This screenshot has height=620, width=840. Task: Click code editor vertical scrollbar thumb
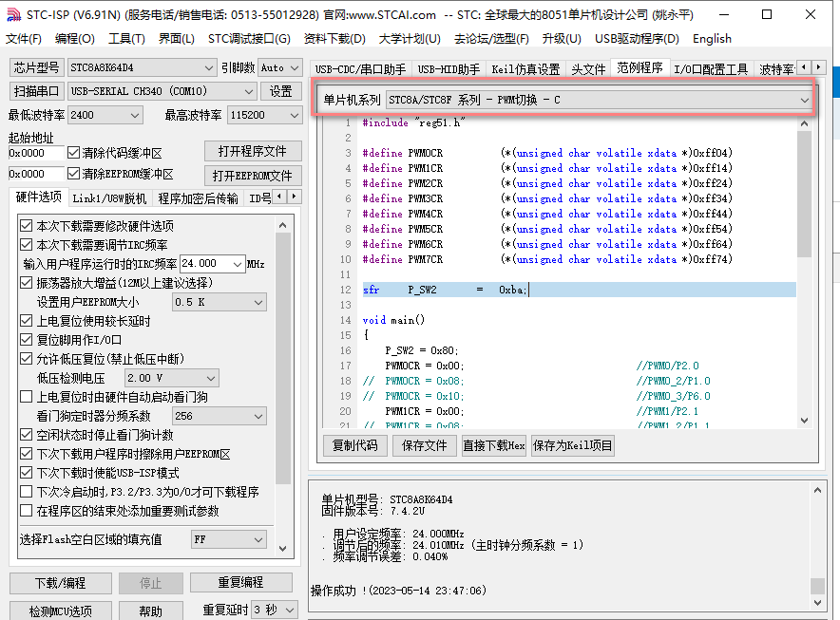pos(804,194)
